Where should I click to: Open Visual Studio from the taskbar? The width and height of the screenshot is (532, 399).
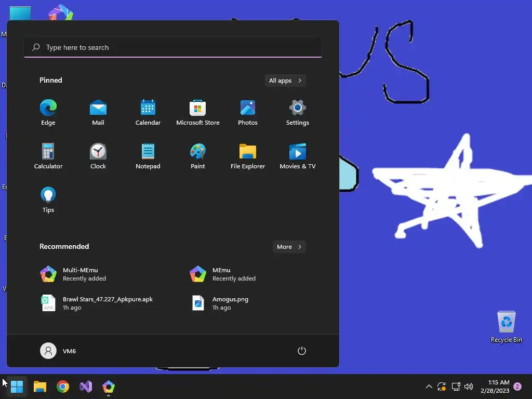[86, 387]
